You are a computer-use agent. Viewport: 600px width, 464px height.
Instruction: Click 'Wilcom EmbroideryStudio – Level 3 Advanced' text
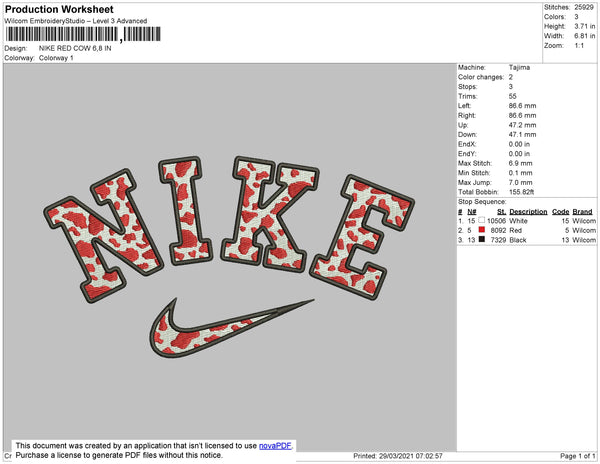(76, 21)
